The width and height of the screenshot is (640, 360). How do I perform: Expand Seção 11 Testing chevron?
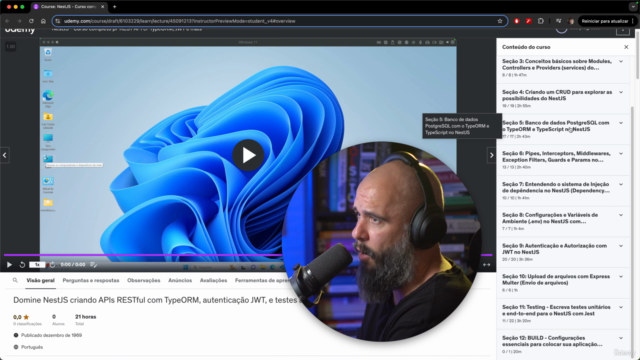point(621,307)
